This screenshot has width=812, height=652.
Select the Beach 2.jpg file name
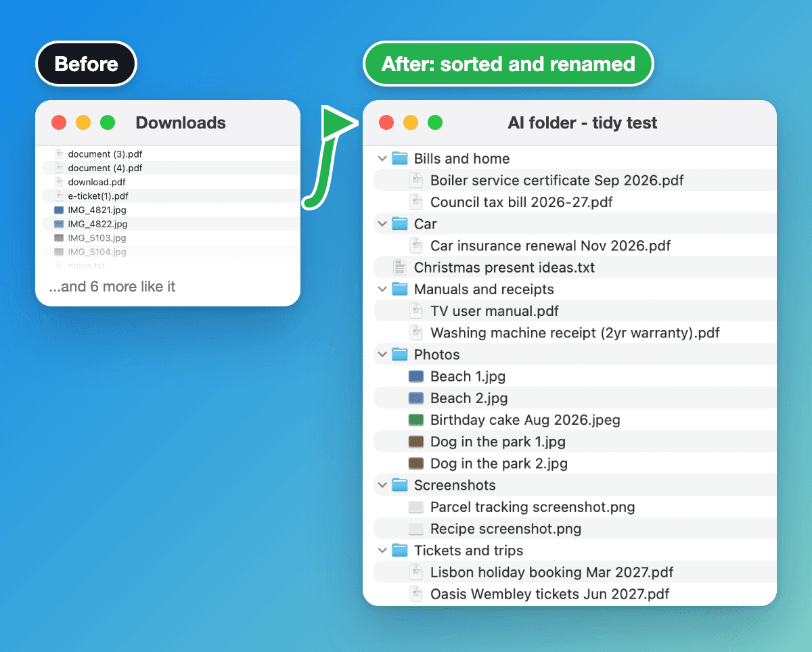click(469, 398)
